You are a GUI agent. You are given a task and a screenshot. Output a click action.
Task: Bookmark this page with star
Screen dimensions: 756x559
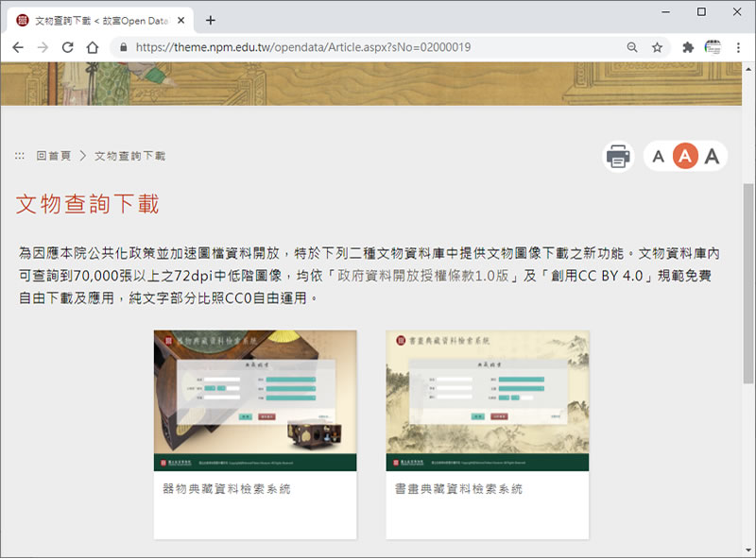click(x=657, y=47)
